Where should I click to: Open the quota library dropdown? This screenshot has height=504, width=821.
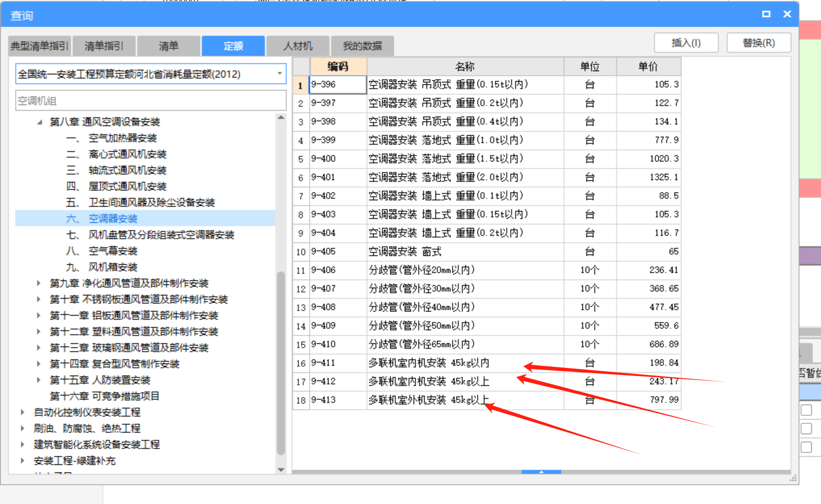point(279,74)
